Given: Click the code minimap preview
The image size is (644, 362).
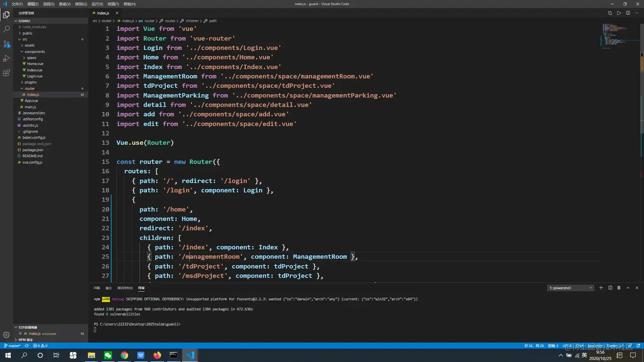Looking at the screenshot, I should pyautogui.click(x=620, y=36).
